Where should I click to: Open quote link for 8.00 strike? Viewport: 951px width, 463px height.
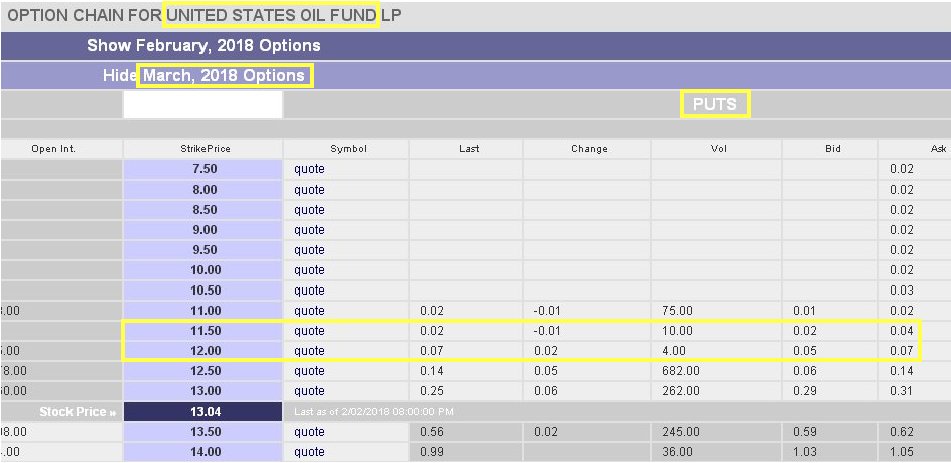click(309, 190)
